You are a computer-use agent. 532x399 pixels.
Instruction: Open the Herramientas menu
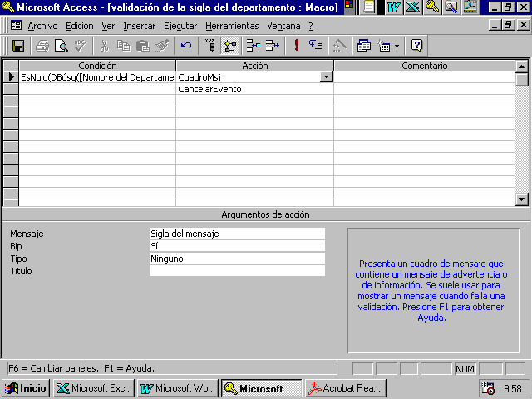click(x=232, y=26)
